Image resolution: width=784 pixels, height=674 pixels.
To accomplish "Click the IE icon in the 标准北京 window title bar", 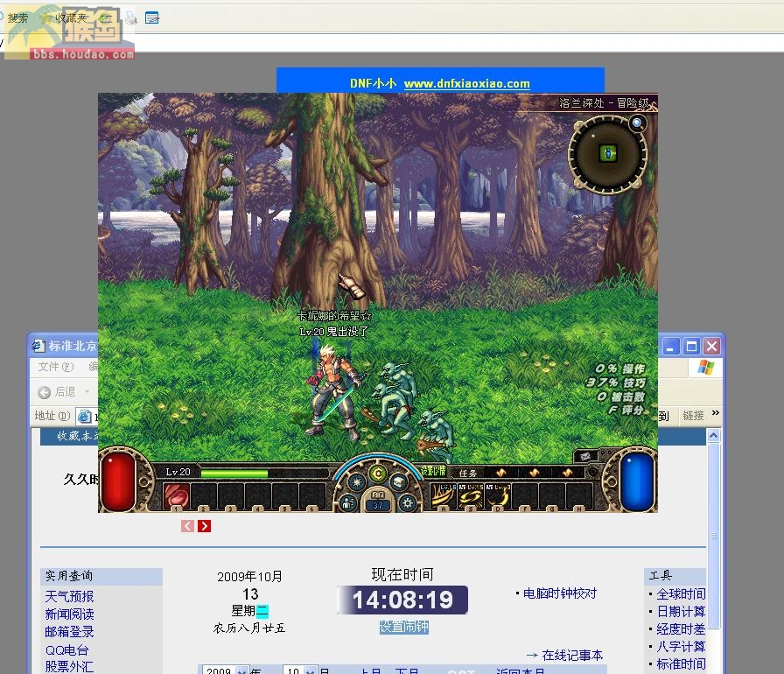I will [38, 346].
